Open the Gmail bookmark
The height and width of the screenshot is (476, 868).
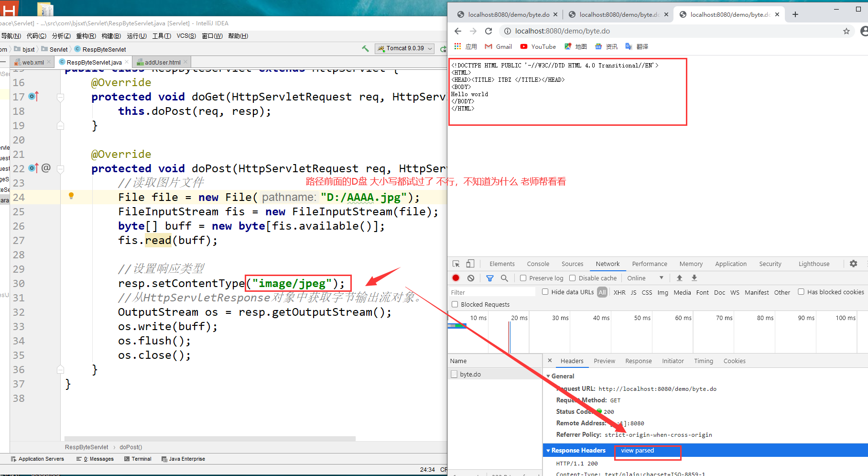click(x=498, y=46)
